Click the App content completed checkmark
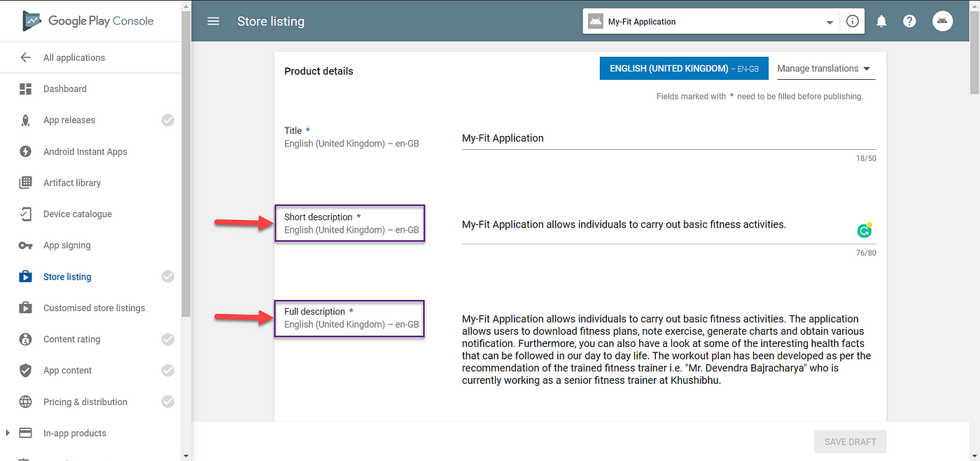 pyautogui.click(x=168, y=371)
